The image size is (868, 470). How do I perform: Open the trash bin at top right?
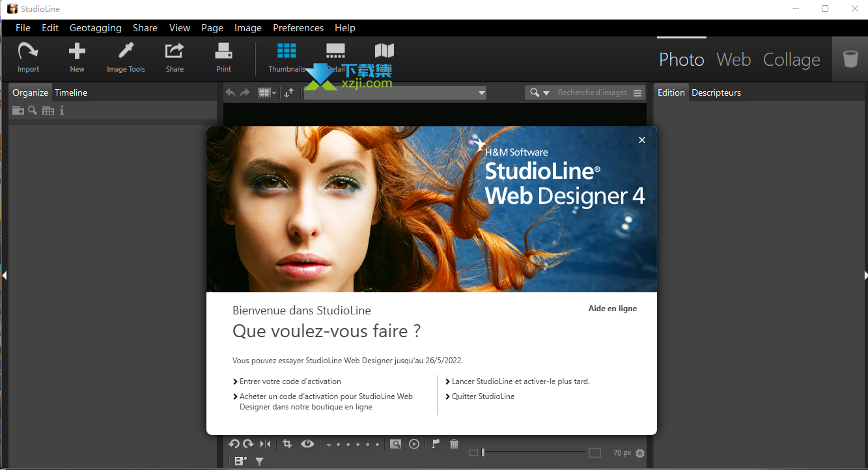point(850,59)
